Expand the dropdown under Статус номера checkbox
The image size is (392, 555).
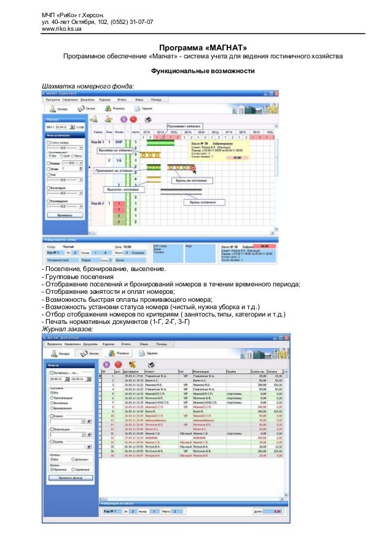[x=80, y=148]
